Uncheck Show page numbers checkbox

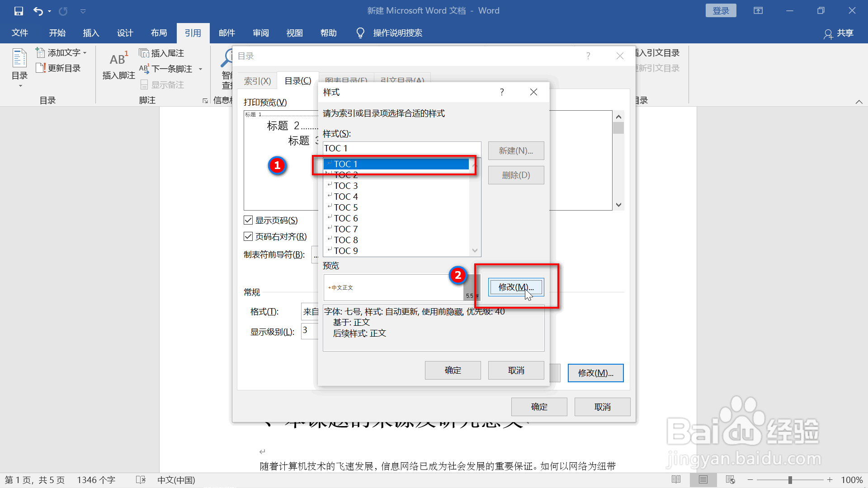pyautogui.click(x=248, y=220)
